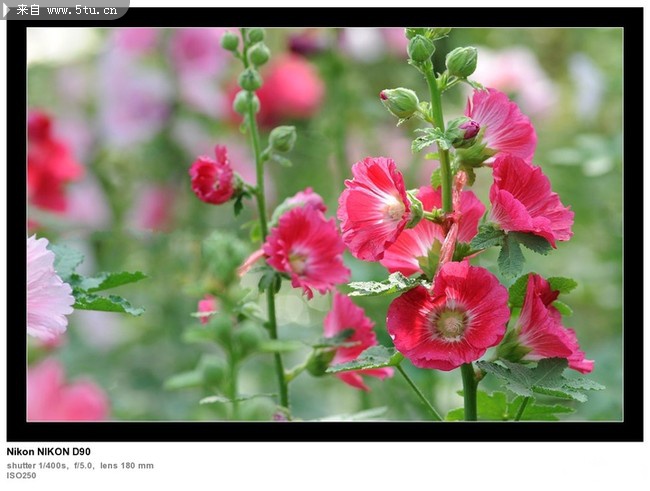650x491 pixels.
Task: Click the arrow icon beside the 5tu.cn watermark
Action: pyautogui.click(x=8, y=10)
